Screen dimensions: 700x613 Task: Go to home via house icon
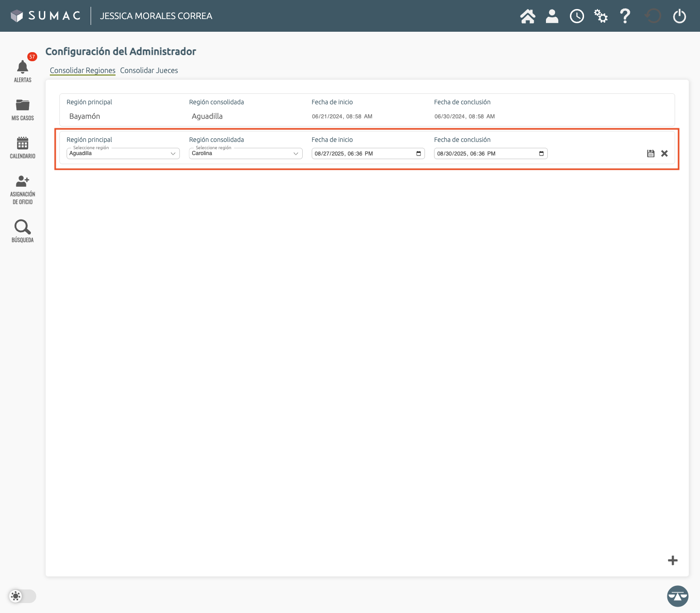pos(527,16)
